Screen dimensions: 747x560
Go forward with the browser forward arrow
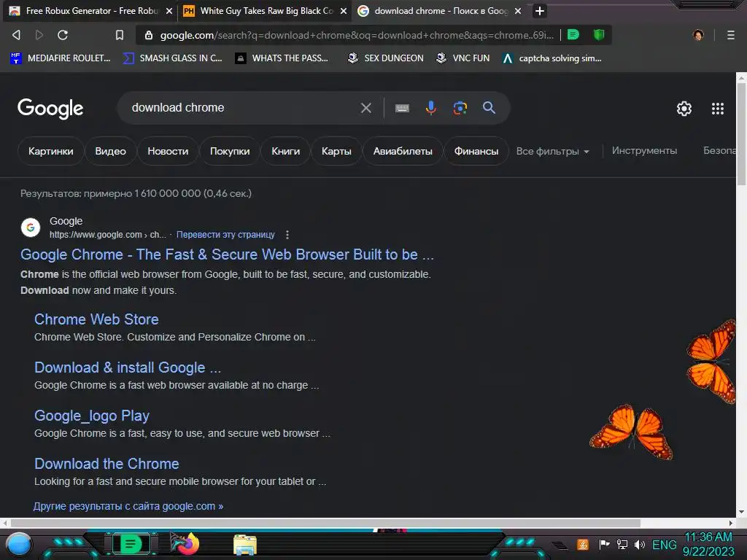coord(39,35)
